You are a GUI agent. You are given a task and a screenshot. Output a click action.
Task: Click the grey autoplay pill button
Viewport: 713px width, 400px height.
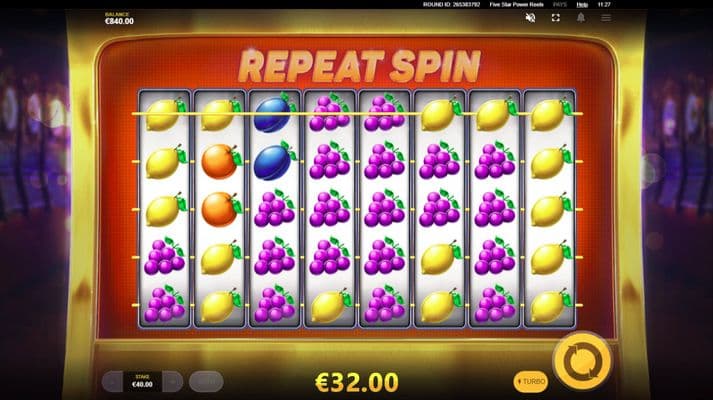click(x=206, y=382)
